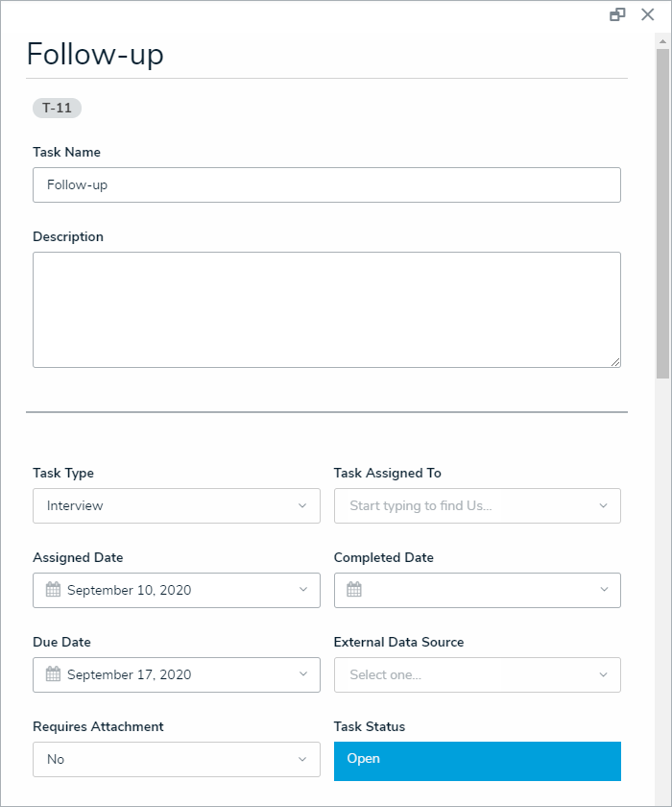Expand the Task Assigned To dropdown arrow
This screenshot has height=807, width=672.
pos(603,505)
